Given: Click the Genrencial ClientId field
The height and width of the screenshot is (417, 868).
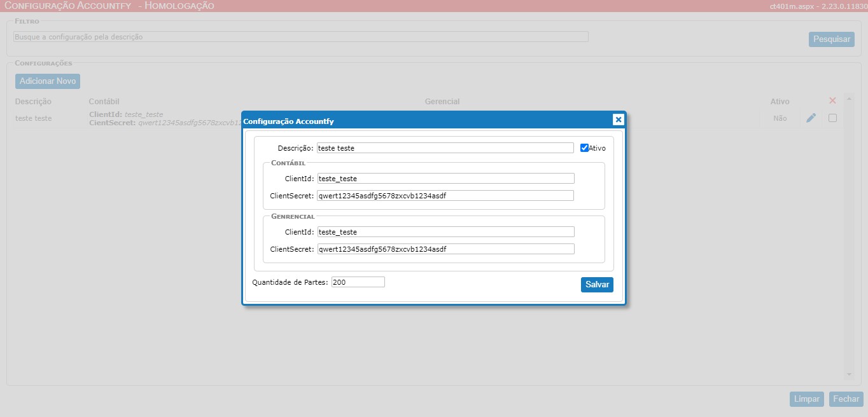Looking at the screenshot, I should [445, 232].
